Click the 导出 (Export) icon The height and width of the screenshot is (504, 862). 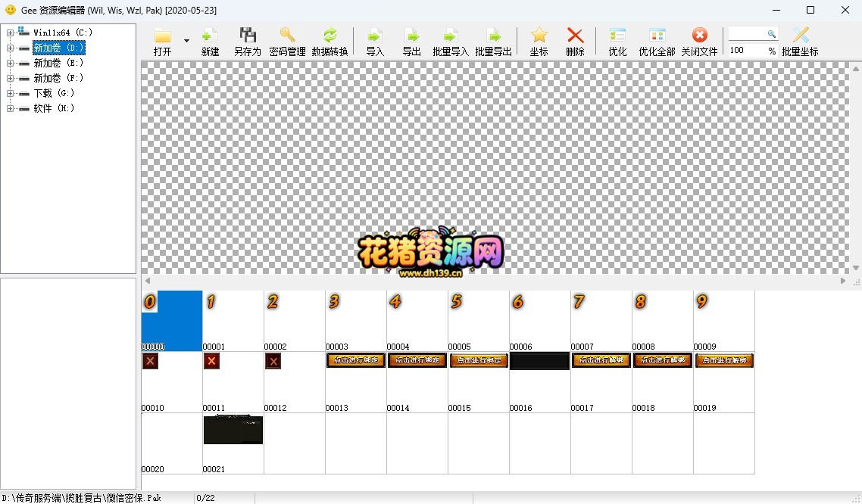412,36
